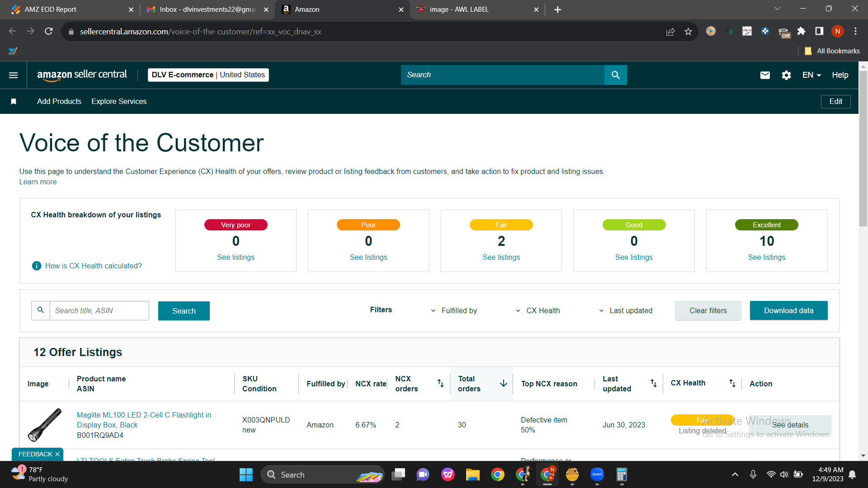Open the All Bookmarks folder
The width and height of the screenshot is (868, 488).
(832, 51)
